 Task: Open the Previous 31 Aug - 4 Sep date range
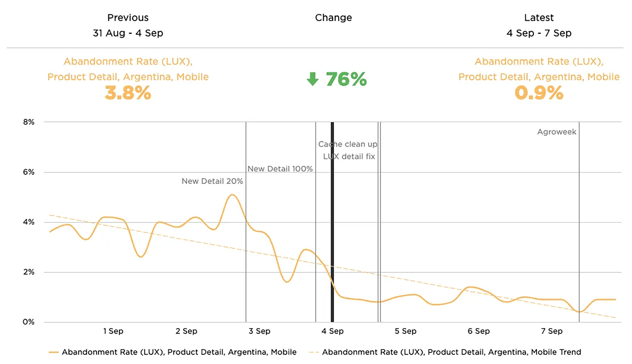(128, 33)
